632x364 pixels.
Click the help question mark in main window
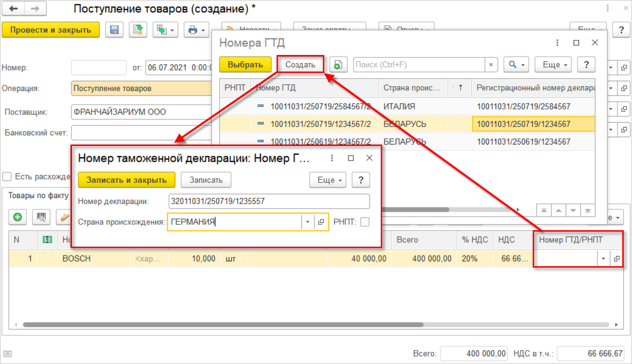click(x=621, y=30)
